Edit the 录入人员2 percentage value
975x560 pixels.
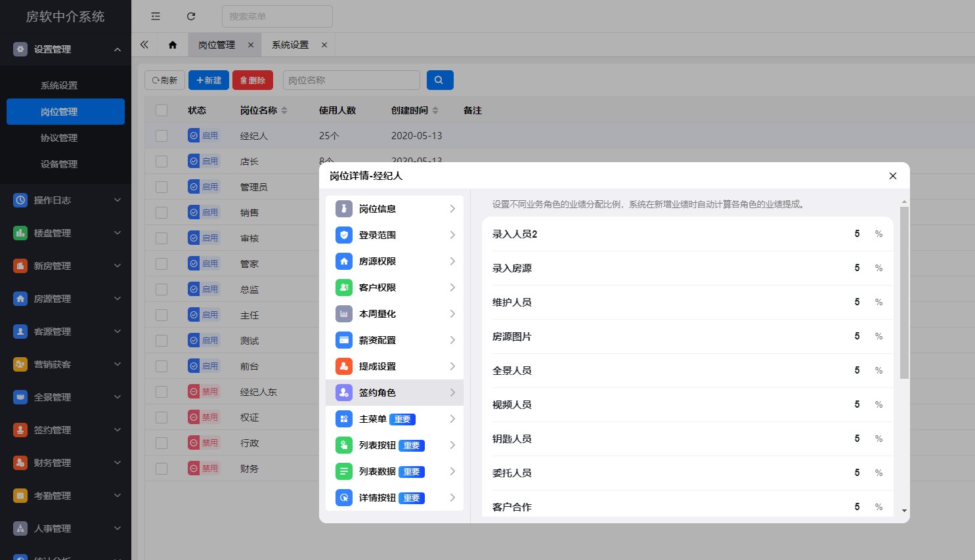click(x=857, y=234)
